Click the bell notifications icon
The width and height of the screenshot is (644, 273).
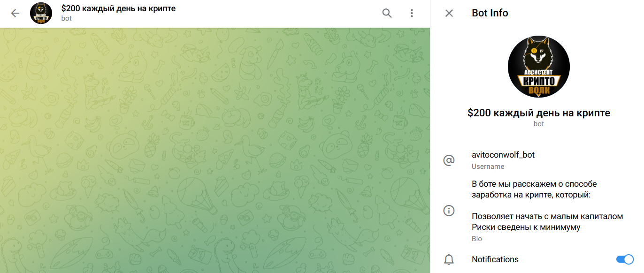[x=449, y=259]
